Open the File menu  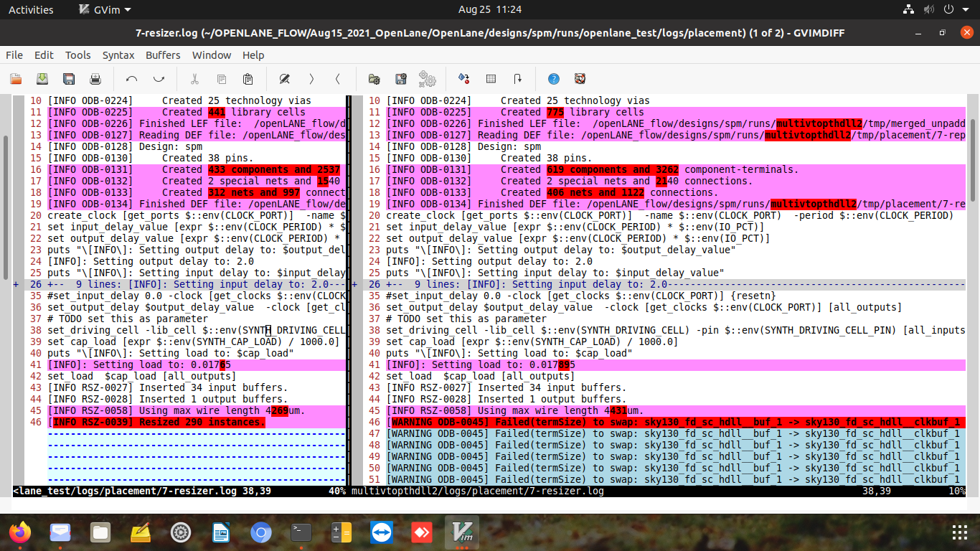14,55
